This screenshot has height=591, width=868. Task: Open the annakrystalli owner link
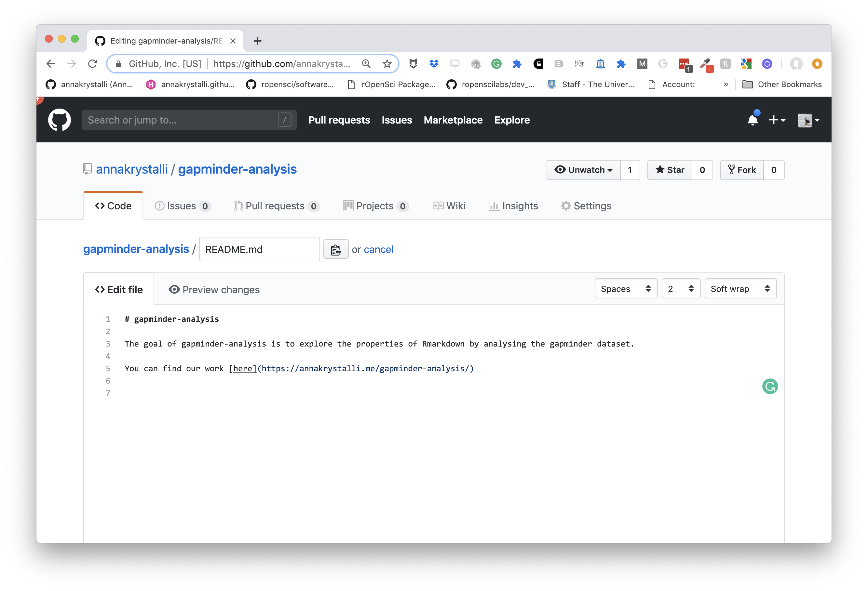point(132,169)
